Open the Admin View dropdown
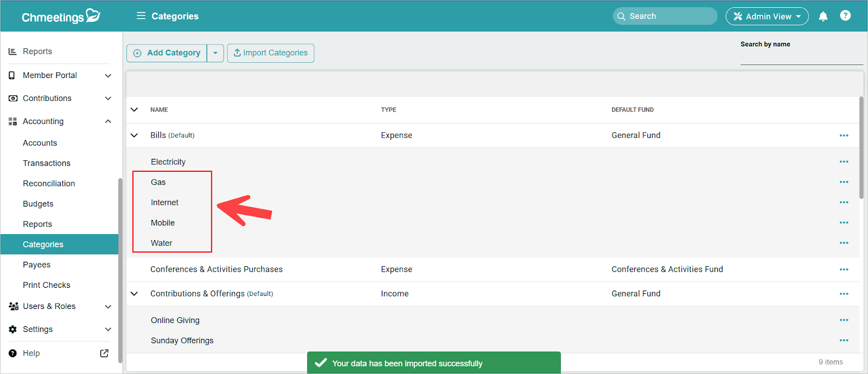The height and width of the screenshot is (374, 868). tap(767, 16)
